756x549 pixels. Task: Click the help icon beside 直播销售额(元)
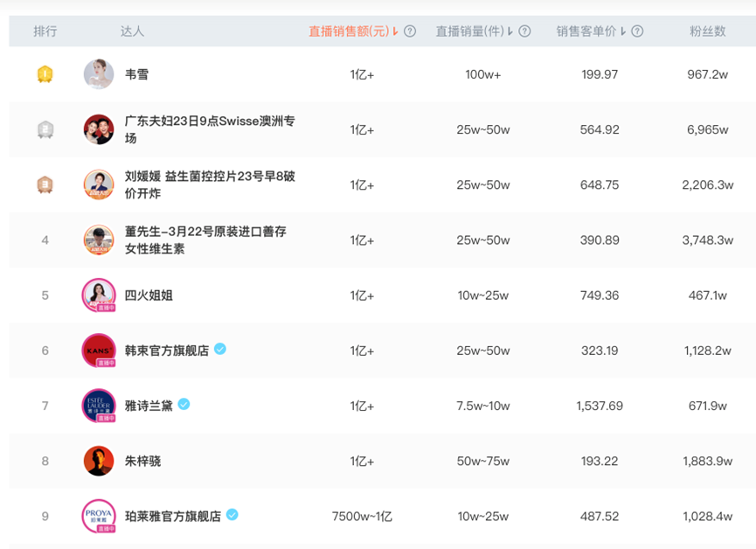[410, 31]
